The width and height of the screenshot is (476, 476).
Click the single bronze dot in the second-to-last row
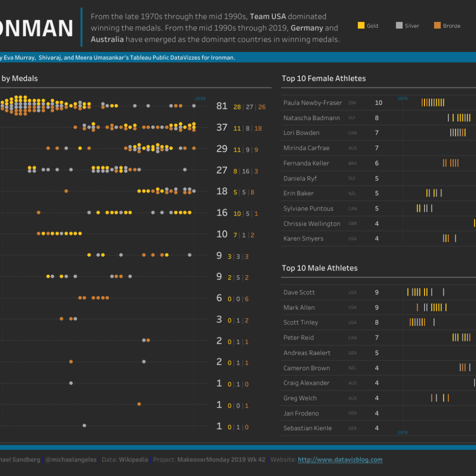[139, 404]
